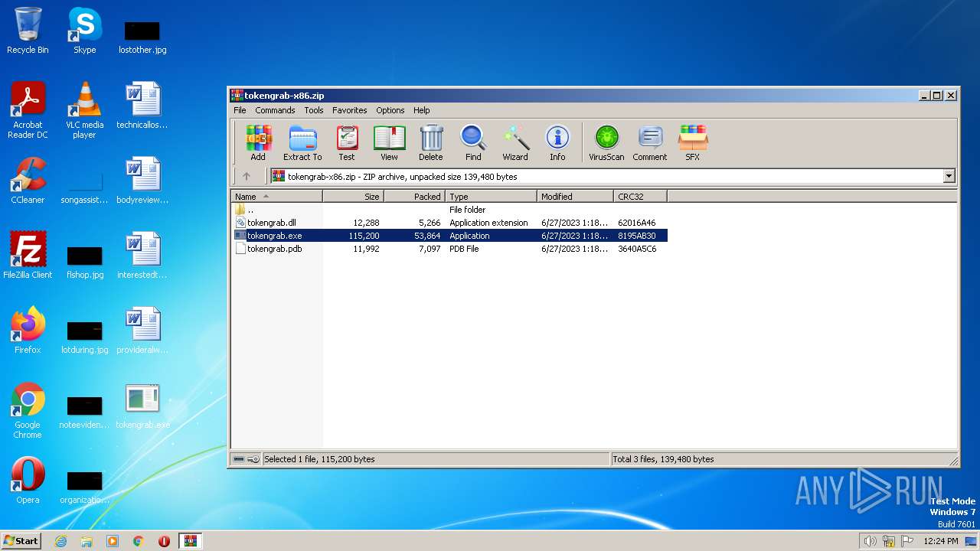Open the Opera desktop shortcut
The width and height of the screenshot is (980, 551).
pos(28,481)
